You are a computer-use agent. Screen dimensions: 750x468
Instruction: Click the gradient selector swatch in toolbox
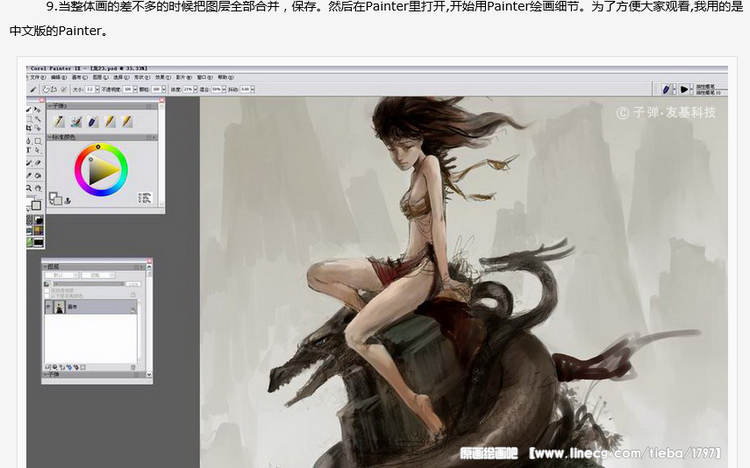tap(39, 220)
